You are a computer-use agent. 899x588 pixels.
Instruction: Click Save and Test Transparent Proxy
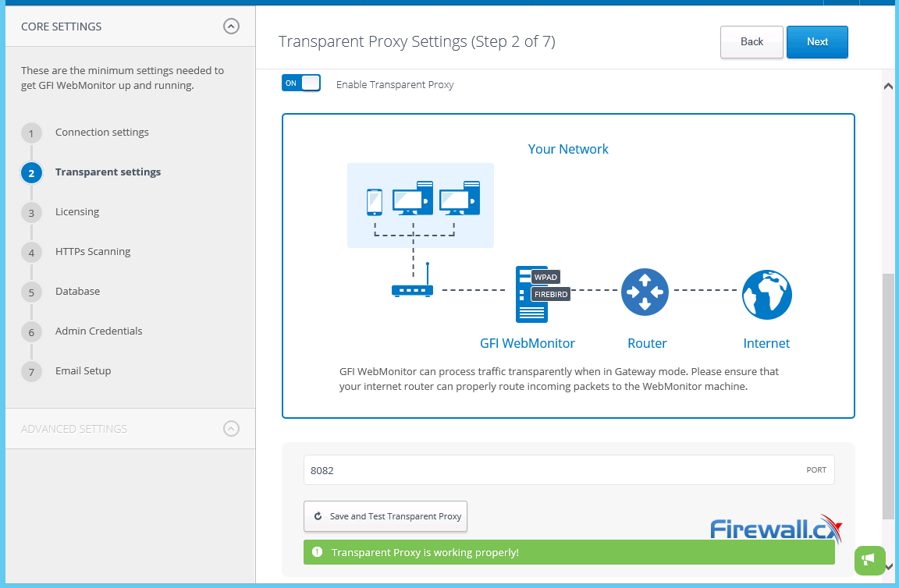click(386, 516)
